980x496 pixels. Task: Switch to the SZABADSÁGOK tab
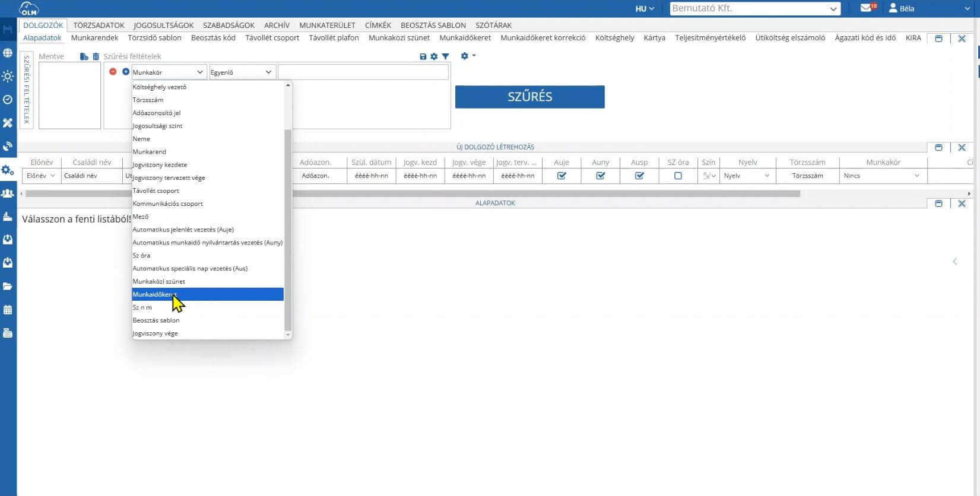point(229,25)
